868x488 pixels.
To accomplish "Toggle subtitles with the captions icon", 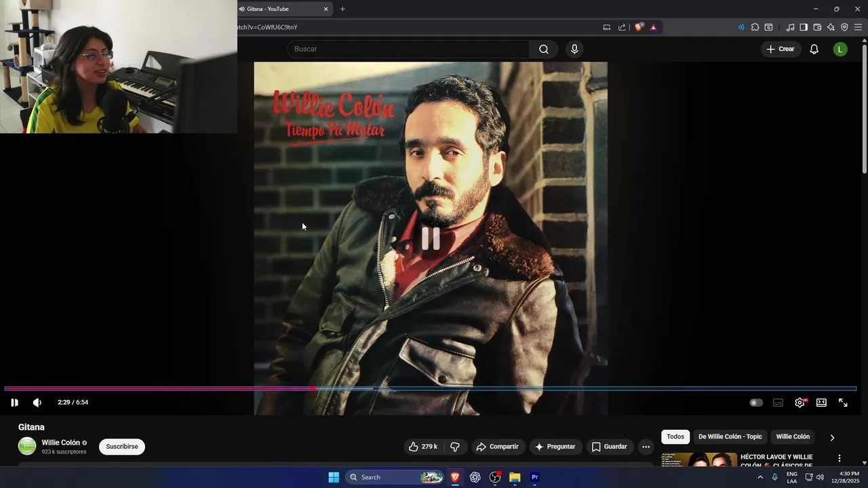I will pos(778,403).
